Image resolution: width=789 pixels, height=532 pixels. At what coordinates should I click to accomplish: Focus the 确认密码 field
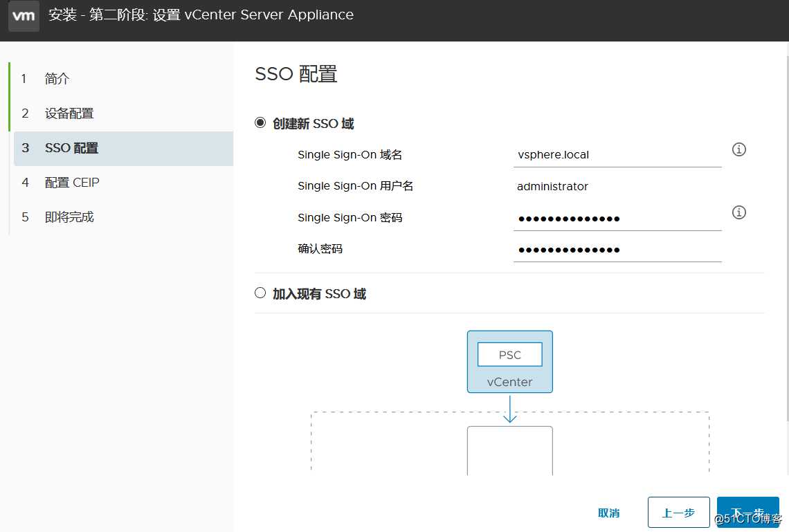point(617,250)
